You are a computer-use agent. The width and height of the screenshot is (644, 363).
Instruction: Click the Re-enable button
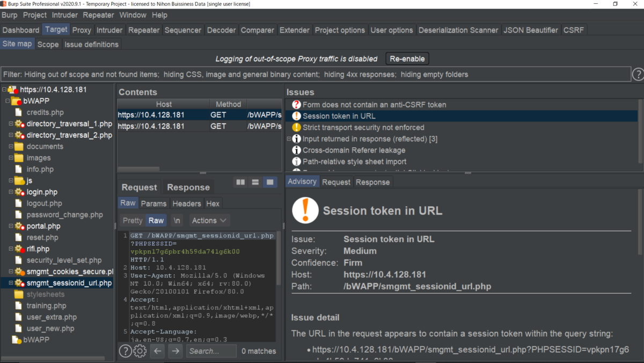pyautogui.click(x=407, y=59)
